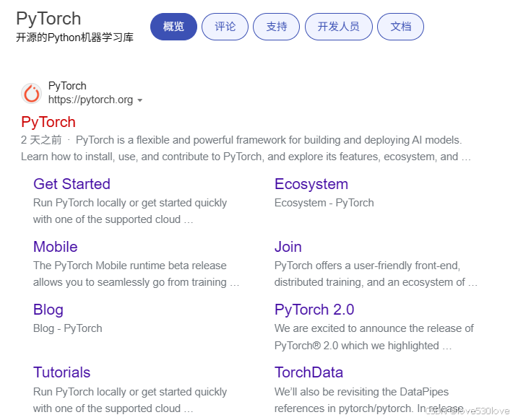Open the 支持 tab
Viewport: 518px width, 420px height.
[x=277, y=27]
